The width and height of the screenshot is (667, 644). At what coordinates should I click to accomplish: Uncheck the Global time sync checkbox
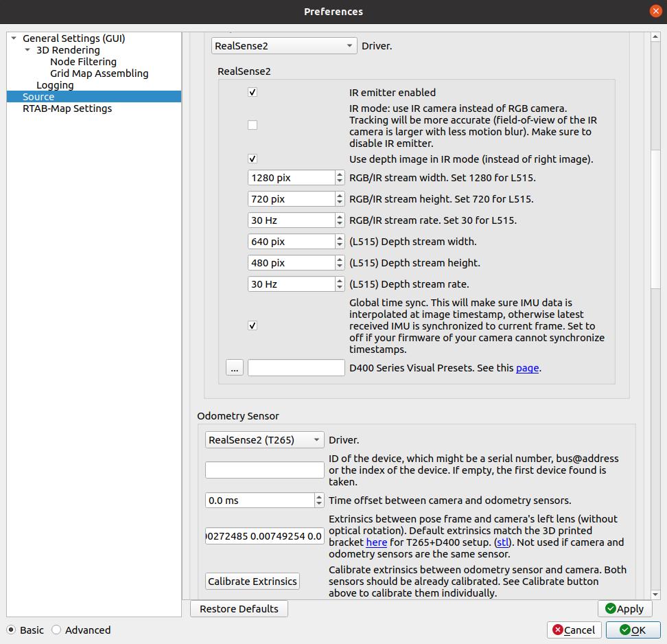click(x=253, y=325)
